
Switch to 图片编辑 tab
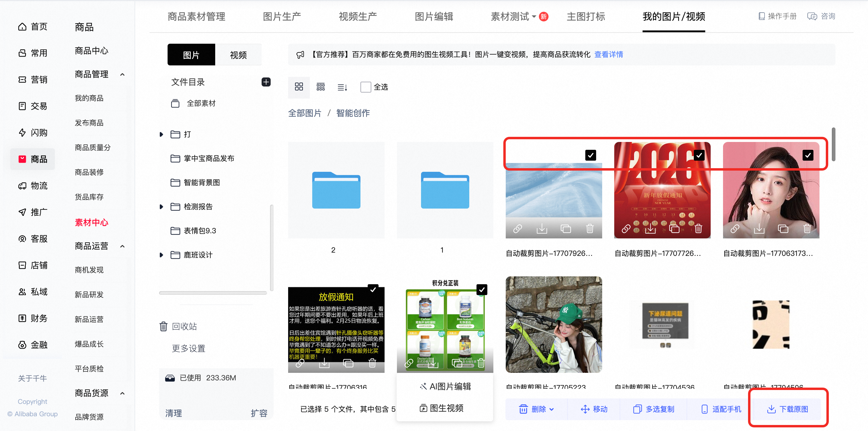434,17
